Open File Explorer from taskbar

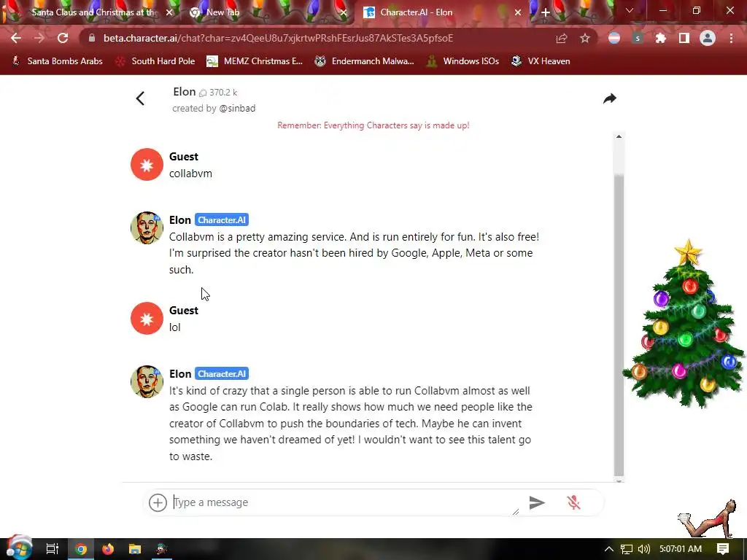[x=135, y=549]
